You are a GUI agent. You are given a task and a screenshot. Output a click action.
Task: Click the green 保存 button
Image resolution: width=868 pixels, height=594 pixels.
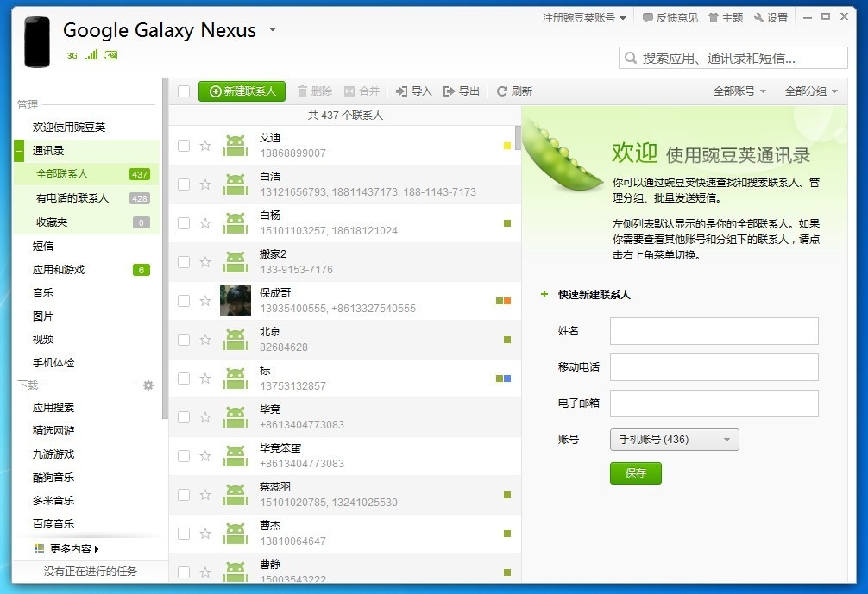(636, 473)
